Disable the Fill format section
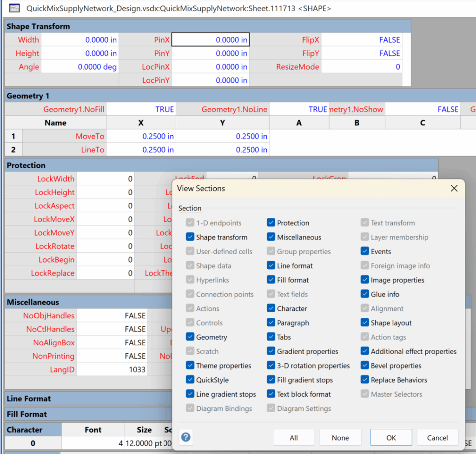The height and width of the screenshot is (454, 476). pos(271,280)
